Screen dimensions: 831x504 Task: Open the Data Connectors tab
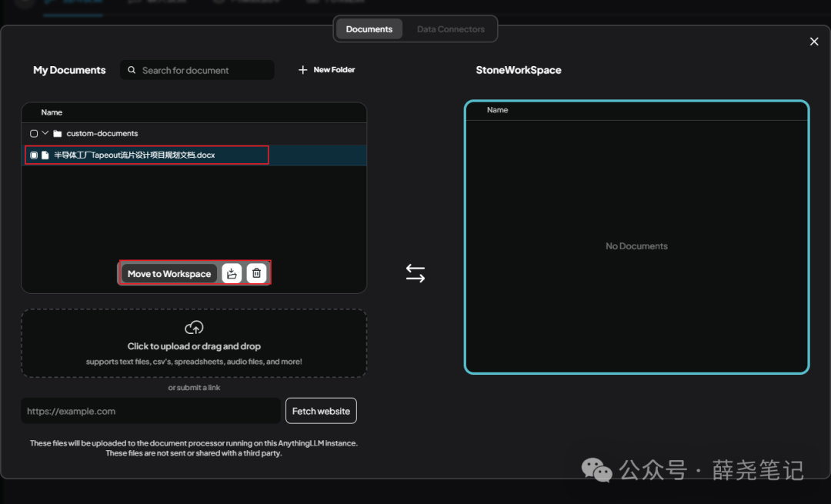(x=450, y=29)
